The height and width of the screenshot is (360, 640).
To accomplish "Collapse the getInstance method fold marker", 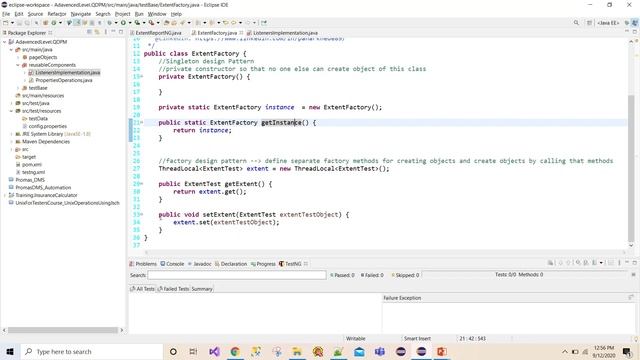I will [x=142, y=122].
